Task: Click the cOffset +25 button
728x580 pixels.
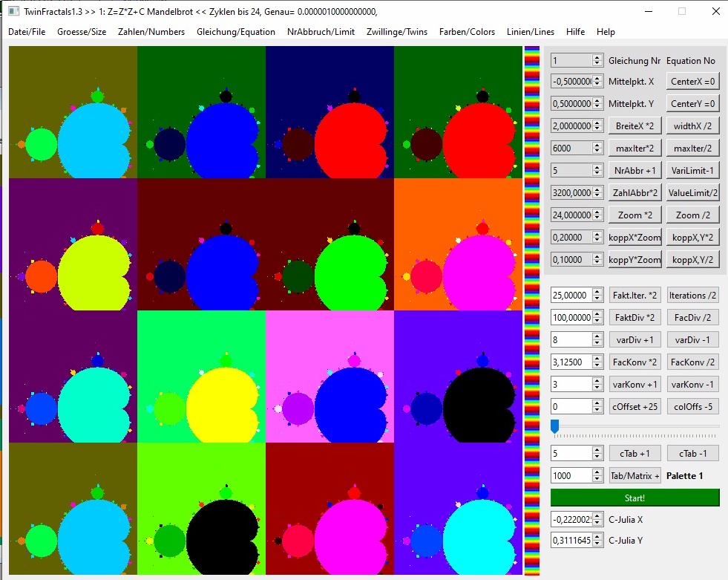Action: 634,407
